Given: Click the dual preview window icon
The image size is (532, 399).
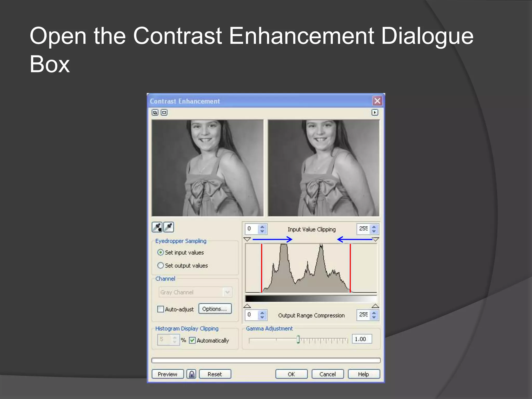Looking at the screenshot, I should pyautogui.click(x=155, y=112).
